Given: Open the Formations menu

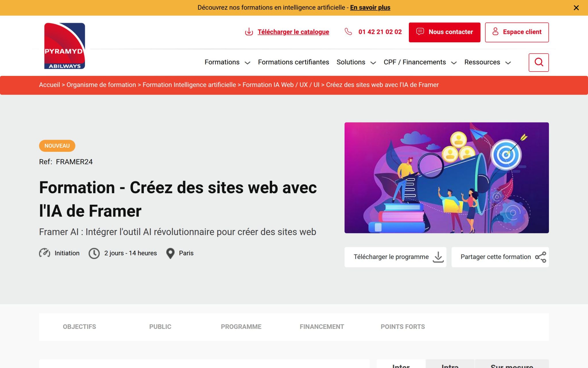Looking at the screenshot, I should click(222, 62).
